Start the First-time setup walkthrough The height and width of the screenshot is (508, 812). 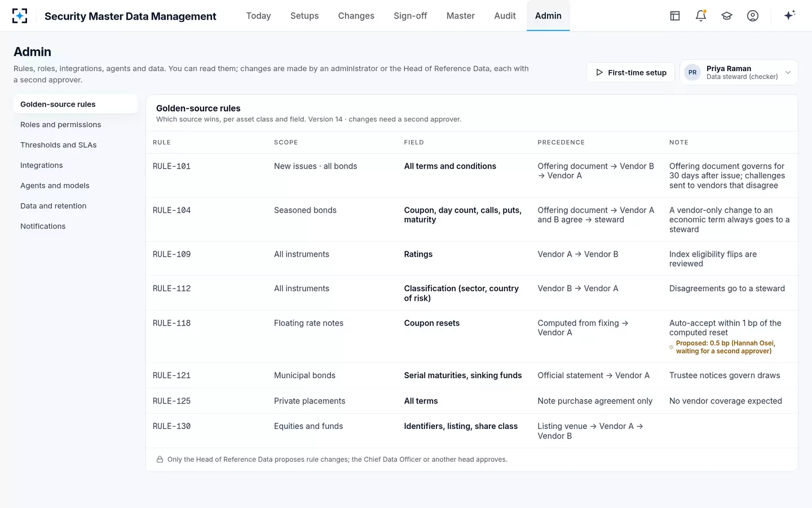pos(631,72)
